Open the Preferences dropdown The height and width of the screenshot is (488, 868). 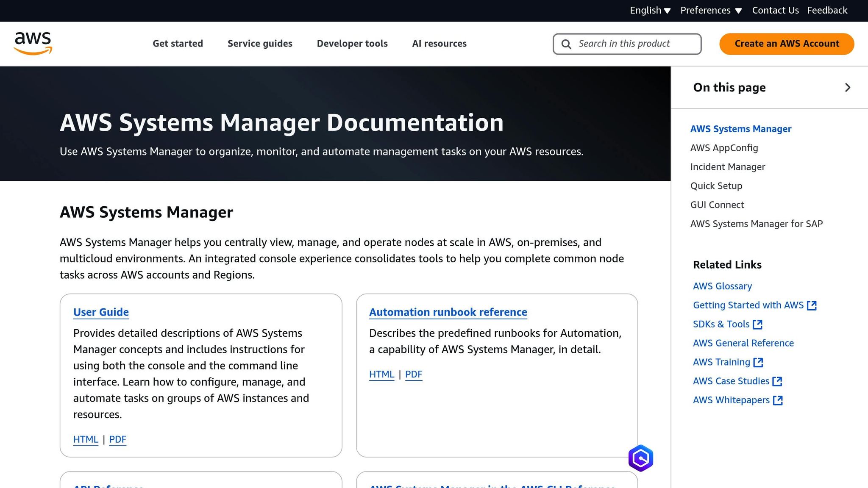click(711, 10)
